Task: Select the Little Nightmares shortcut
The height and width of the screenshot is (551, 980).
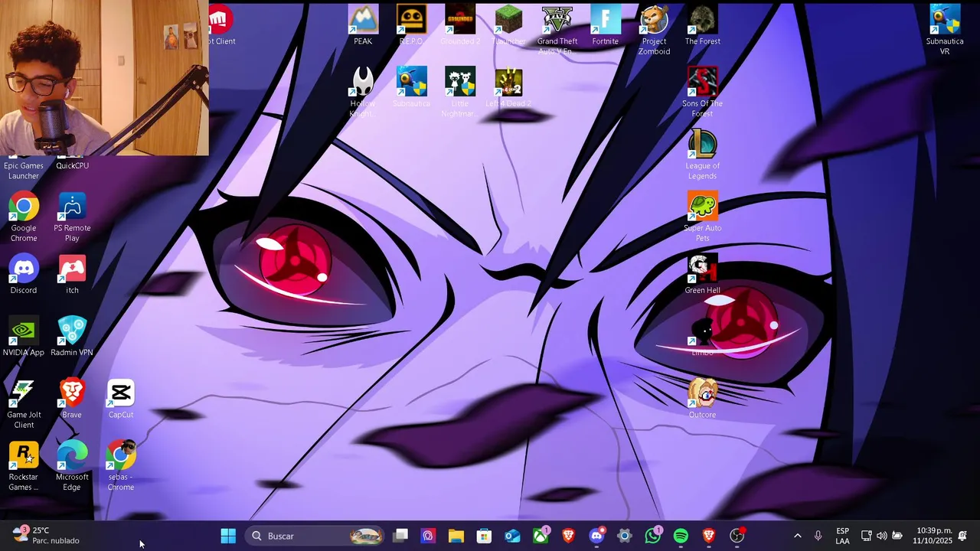Action: coord(460,91)
